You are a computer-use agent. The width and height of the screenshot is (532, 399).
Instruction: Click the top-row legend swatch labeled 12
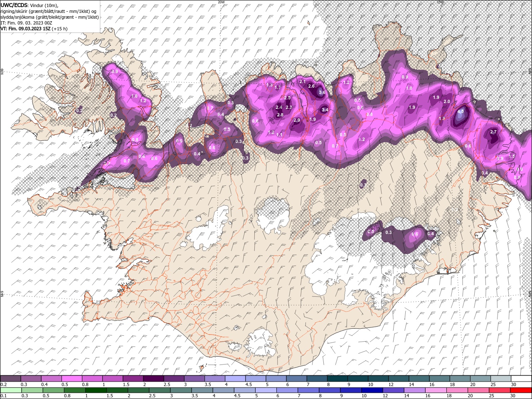pyautogui.click(x=399, y=379)
